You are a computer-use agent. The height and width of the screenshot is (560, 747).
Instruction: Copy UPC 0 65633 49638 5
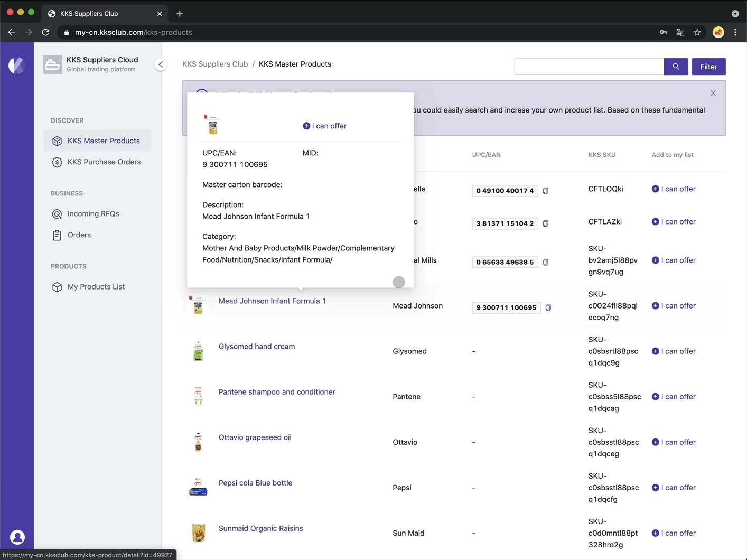(x=546, y=262)
